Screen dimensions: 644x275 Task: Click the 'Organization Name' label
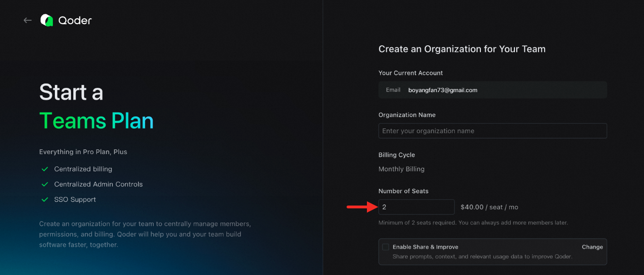407,115
